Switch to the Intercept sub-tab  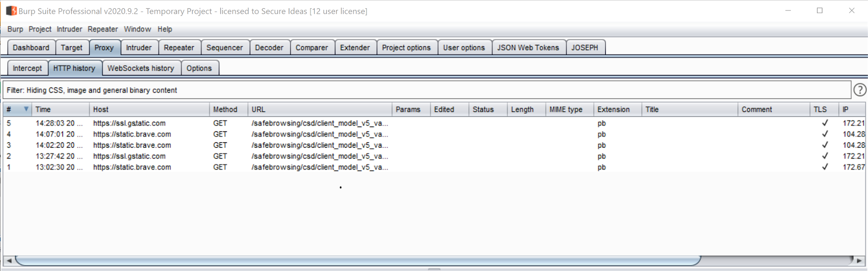[x=27, y=68]
